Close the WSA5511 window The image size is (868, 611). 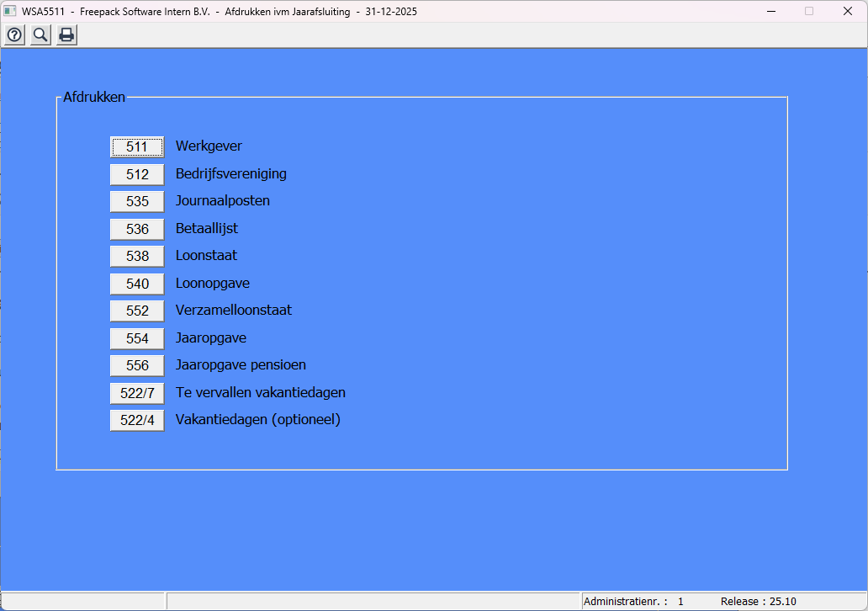847,12
